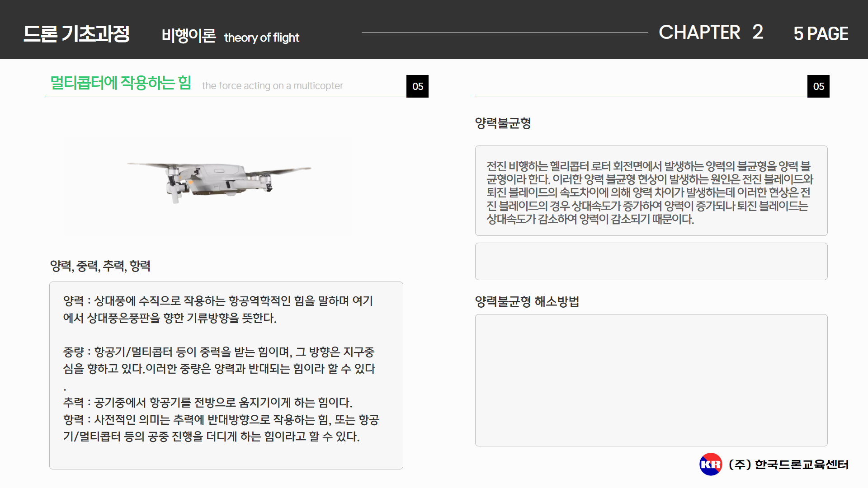Click the drone photo thumbnail

tap(208, 187)
